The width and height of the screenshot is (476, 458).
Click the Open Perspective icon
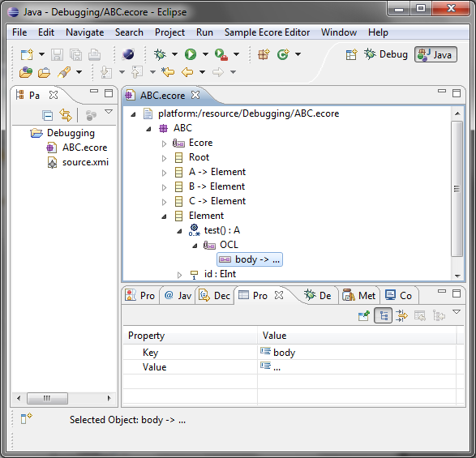[x=351, y=54]
